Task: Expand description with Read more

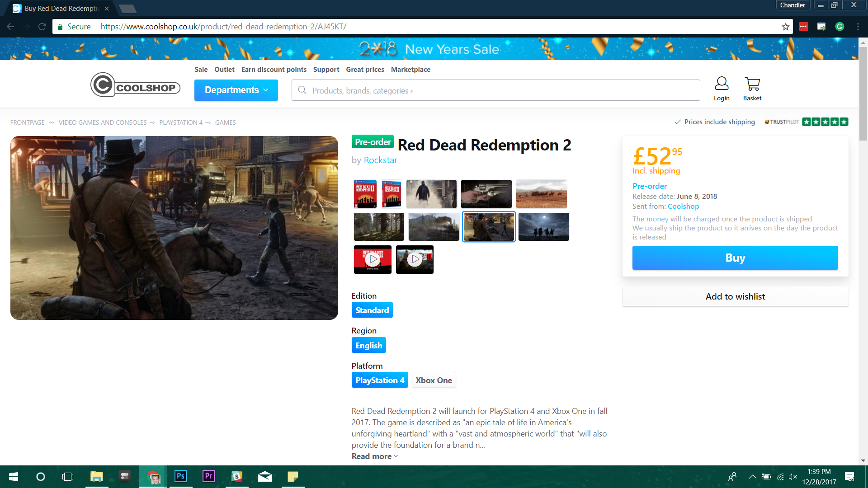Action: (x=374, y=456)
